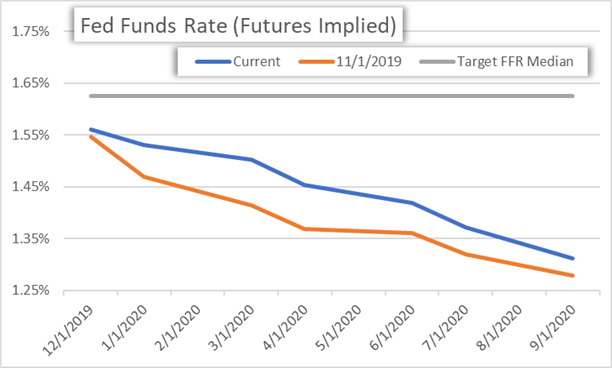Click the 6/1/2020 x-axis label
Image resolution: width=612 pixels, height=368 pixels.
tap(391, 327)
